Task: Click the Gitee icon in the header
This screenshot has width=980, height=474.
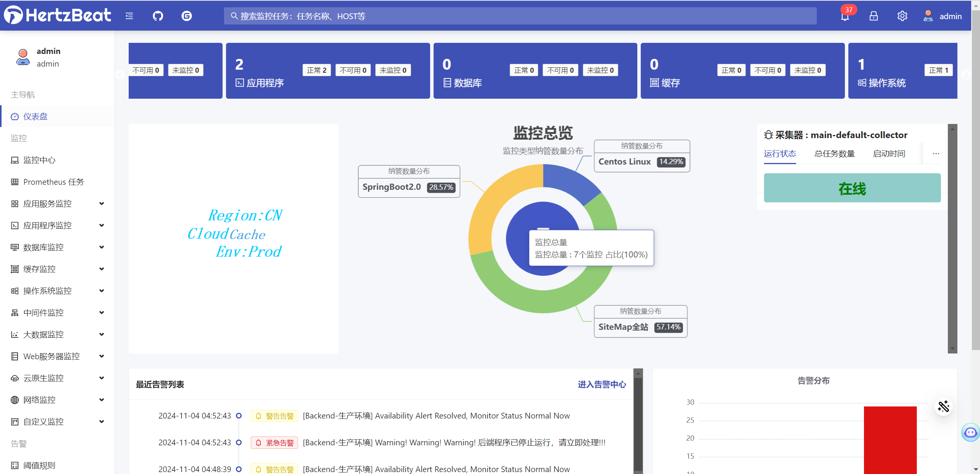Action: click(187, 16)
